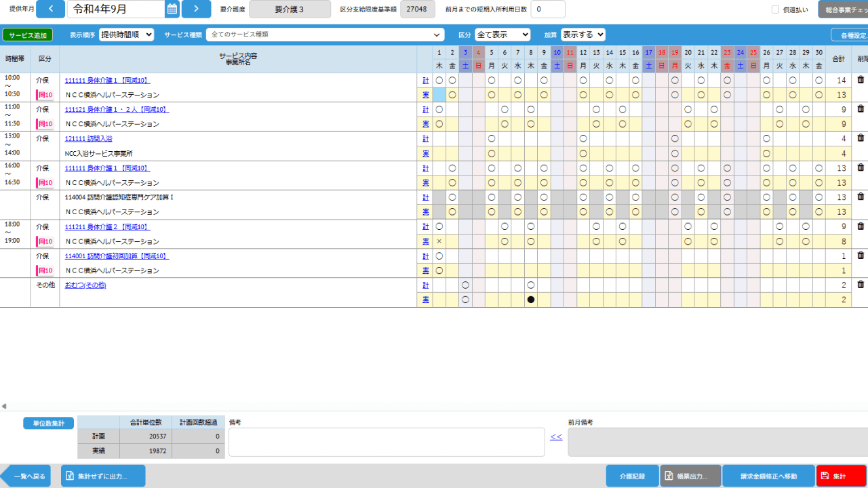Remove the おむつ(その他) row via trash icon
868x488 pixels.
point(861,285)
